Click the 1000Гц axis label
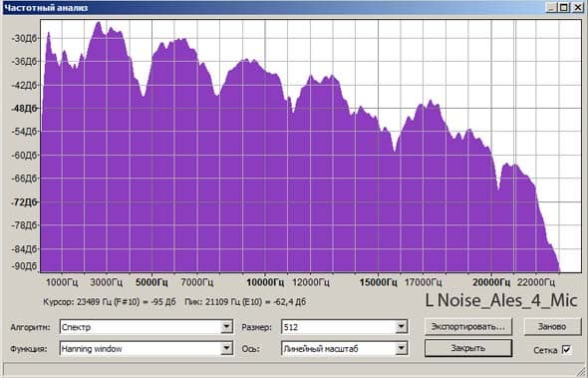 tap(62, 282)
